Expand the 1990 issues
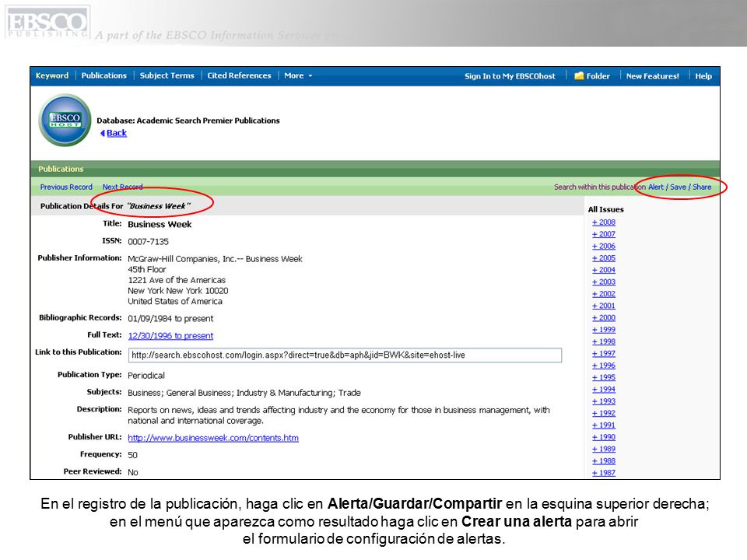This screenshot has height=560, width=747. 604,437
